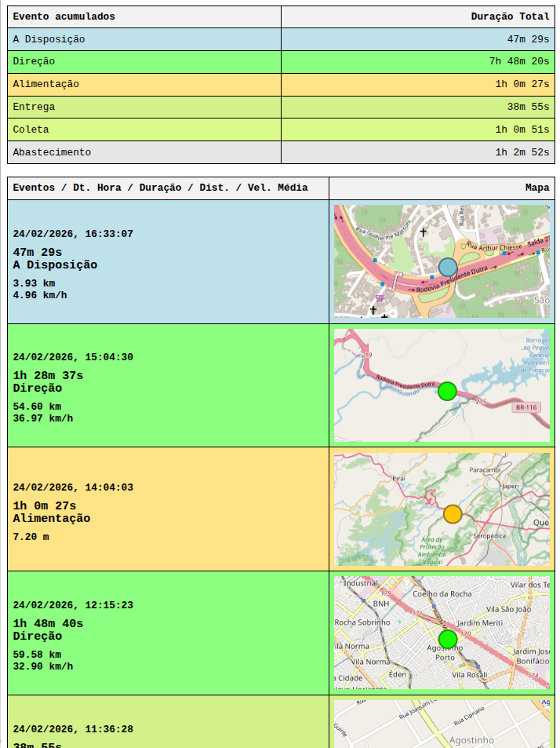
Task: Click the timestamp '24/02/2026, 12:15:23'
Action: [73, 605]
